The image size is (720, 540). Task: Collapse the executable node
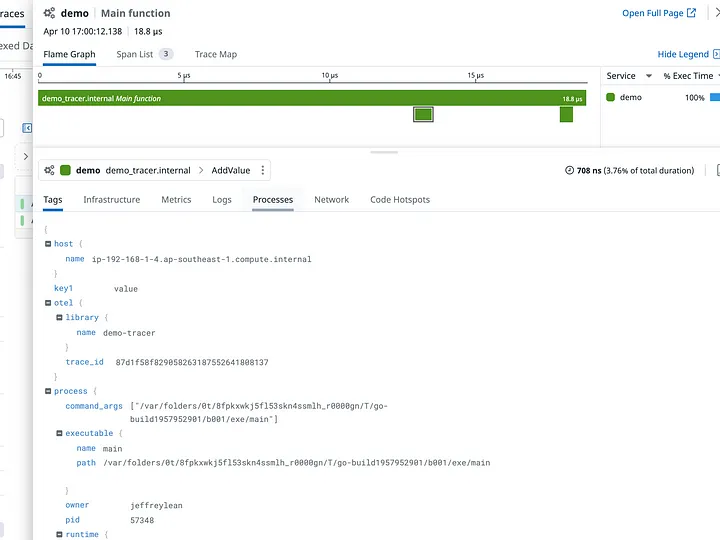(x=58, y=433)
